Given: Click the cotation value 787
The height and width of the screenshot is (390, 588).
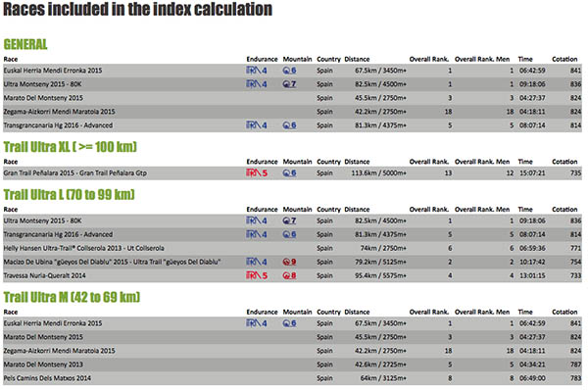Looking at the screenshot, I should pos(575,365).
